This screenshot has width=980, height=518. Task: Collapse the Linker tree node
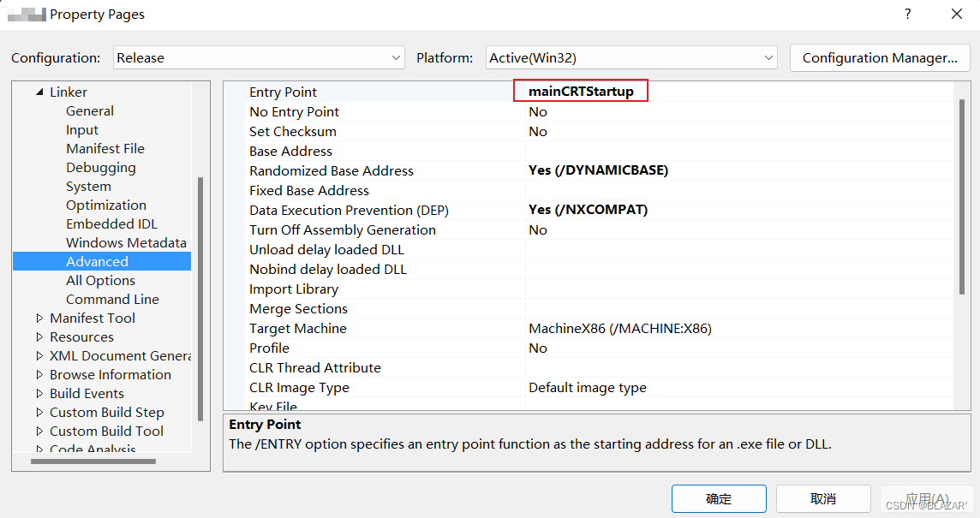pos(39,92)
